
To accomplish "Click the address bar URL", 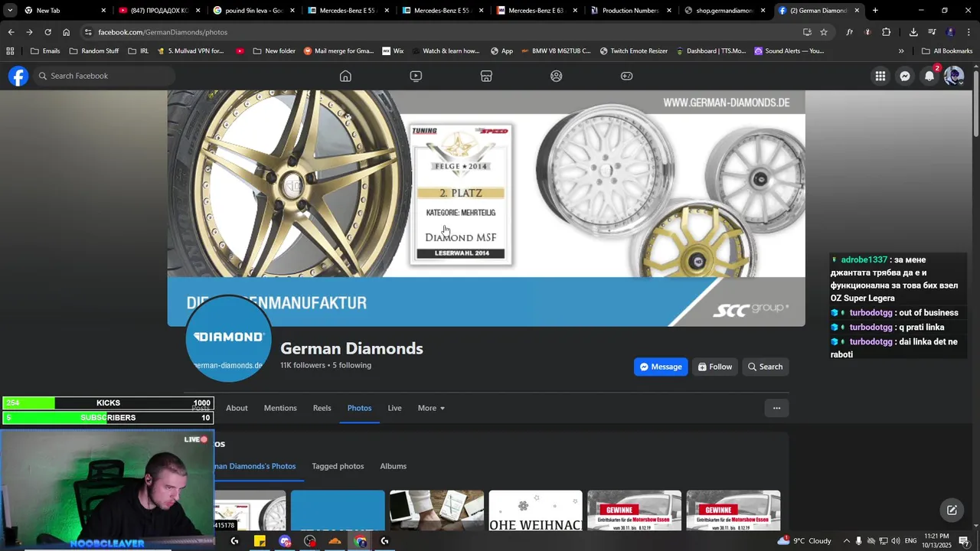I will tap(162, 32).
